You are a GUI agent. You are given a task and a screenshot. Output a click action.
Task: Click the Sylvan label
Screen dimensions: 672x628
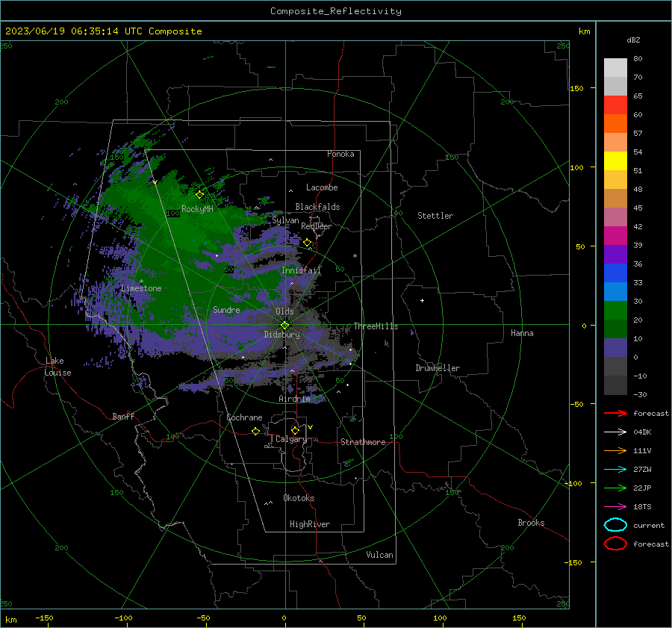click(x=285, y=221)
